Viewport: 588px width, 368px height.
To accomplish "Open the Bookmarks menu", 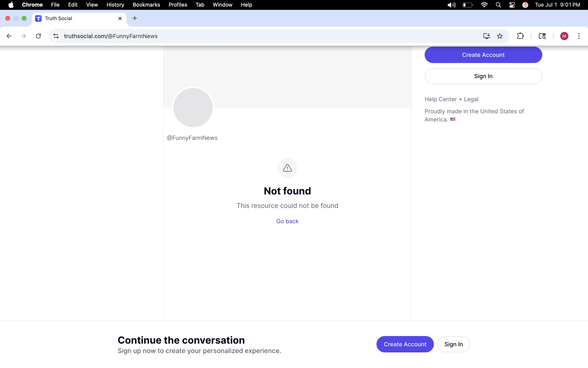I will 146,5.
